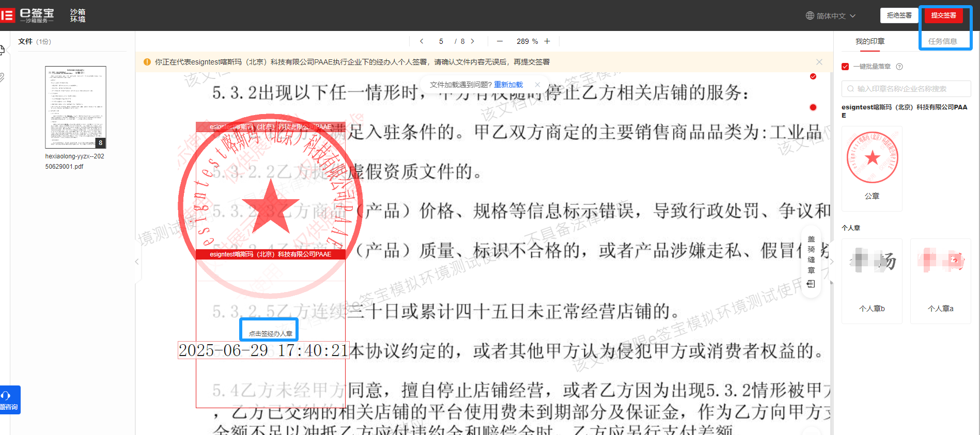The image size is (980, 435).
Task: Open the online consultation headset widget
Action: click(9, 400)
